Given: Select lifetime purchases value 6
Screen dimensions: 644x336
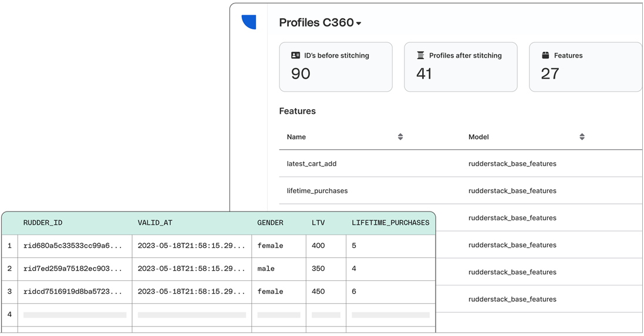Looking at the screenshot, I should [x=354, y=291].
